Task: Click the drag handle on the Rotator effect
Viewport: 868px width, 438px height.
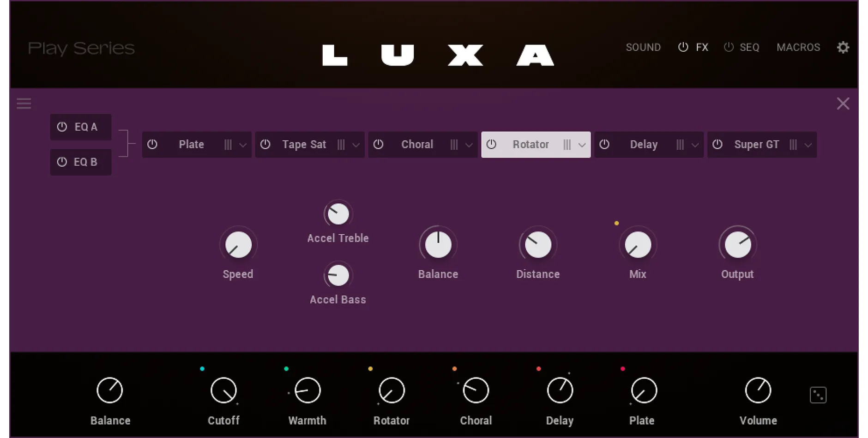Action: (x=567, y=144)
